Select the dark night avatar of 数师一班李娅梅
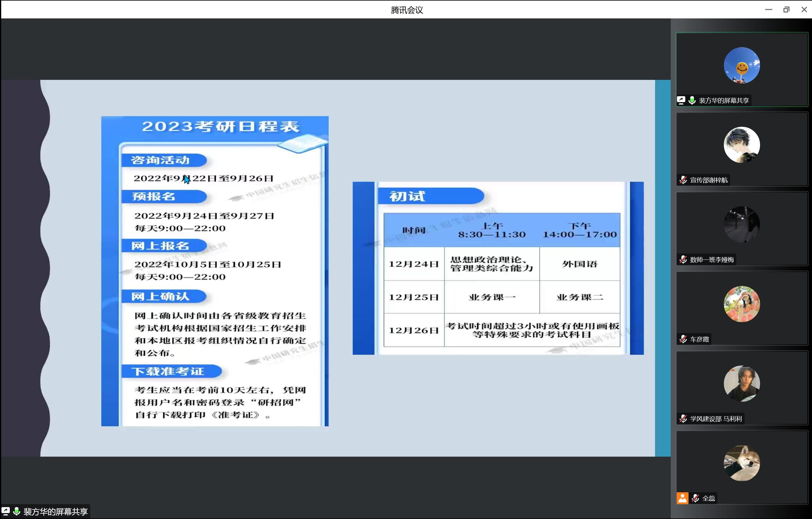The width and height of the screenshot is (812, 519). pos(742,224)
